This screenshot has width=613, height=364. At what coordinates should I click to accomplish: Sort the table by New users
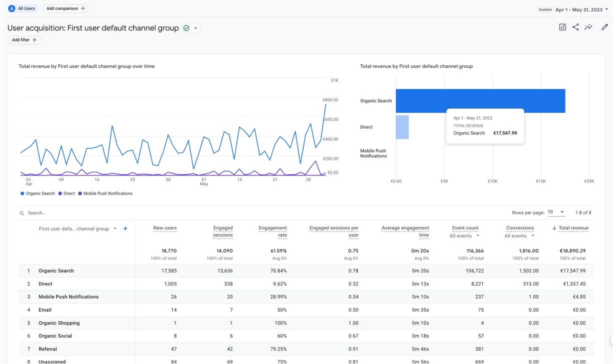165,227
